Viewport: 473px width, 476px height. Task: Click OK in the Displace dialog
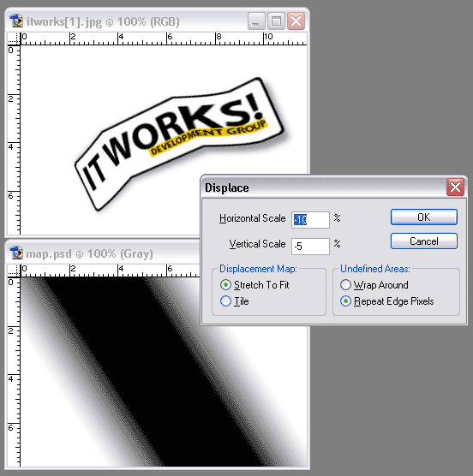[x=424, y=217]
